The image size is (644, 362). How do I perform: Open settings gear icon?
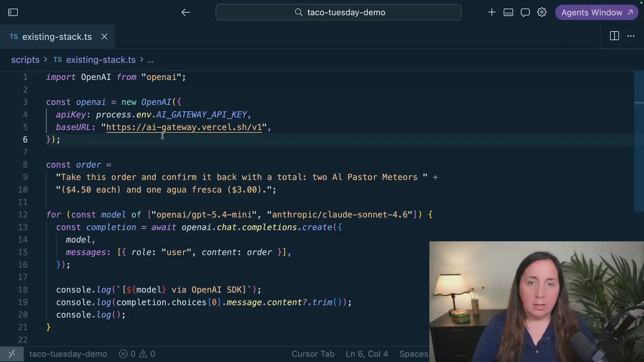pyautogui.click(x=542, y=12)
